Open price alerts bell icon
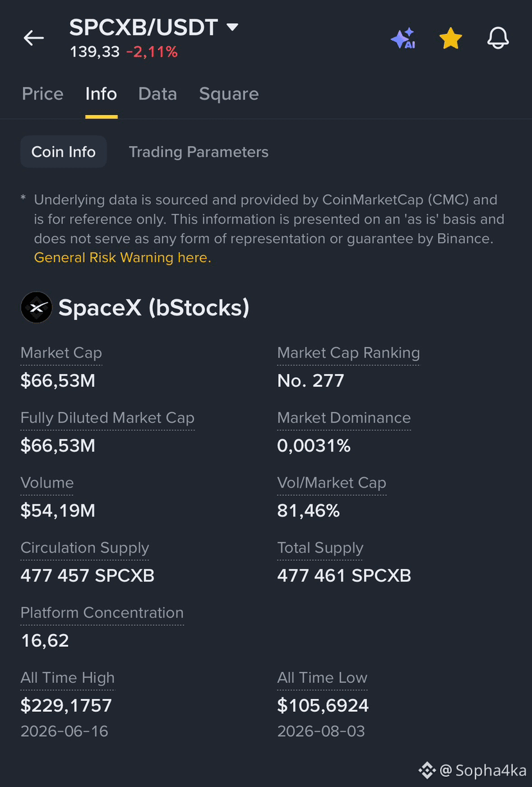 [498, 39]
